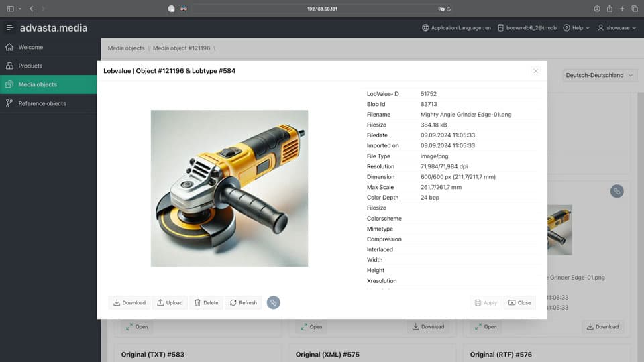Click Open on the left background card

pos(137,326)
